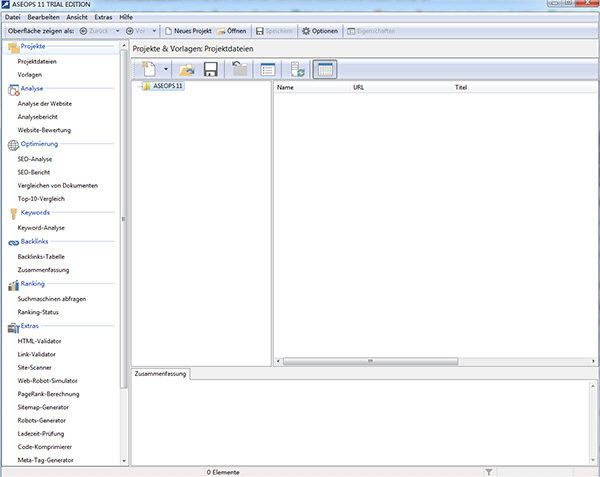Open SEO-Bericht in the sidebar

coord(34,173)
